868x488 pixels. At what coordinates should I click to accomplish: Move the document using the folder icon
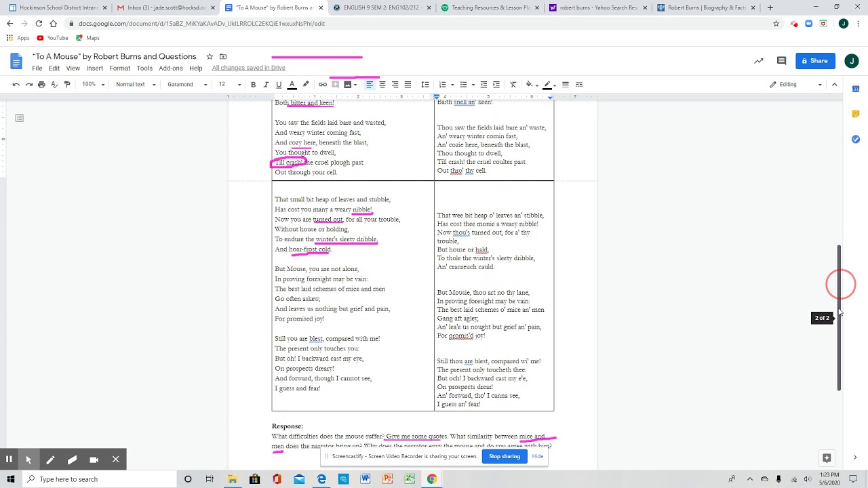coord(223,56)
